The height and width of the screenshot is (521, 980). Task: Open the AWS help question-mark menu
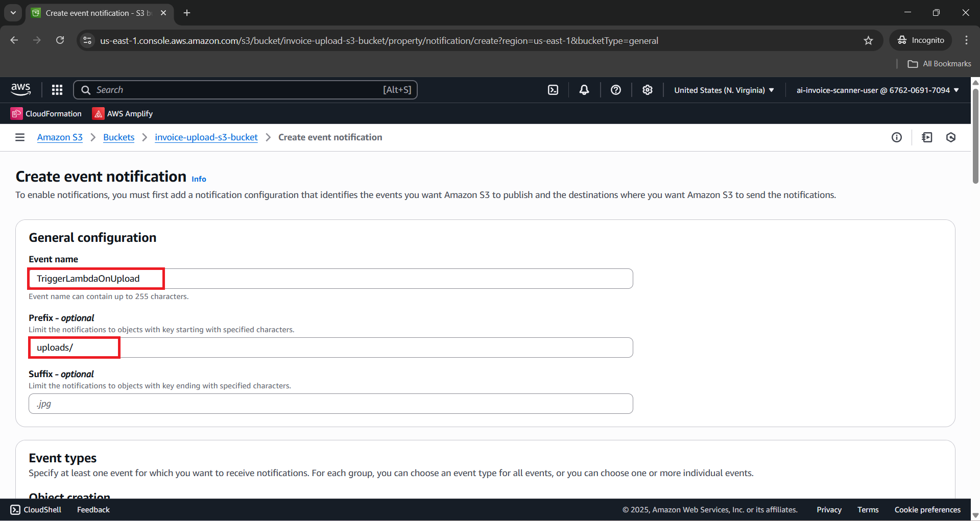coord(616,90)
